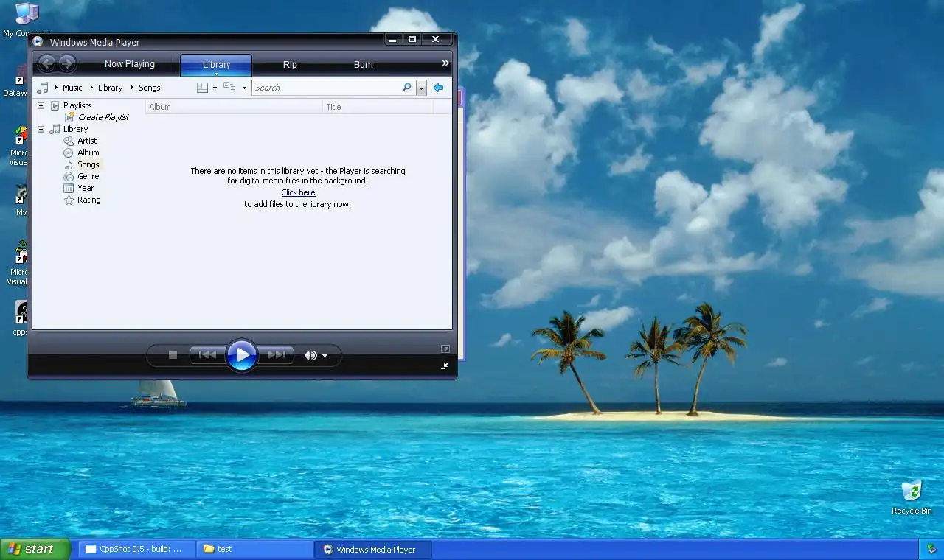Select the Recycle Bin desktop icon

point(912,497)
